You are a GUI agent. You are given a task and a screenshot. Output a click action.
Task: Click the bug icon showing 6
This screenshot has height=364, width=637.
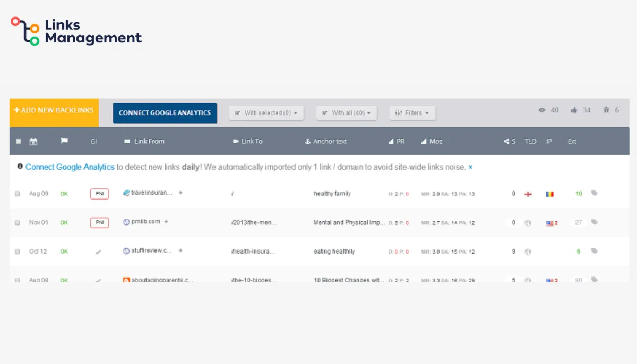pyautogui.click(x=606, y=110)
